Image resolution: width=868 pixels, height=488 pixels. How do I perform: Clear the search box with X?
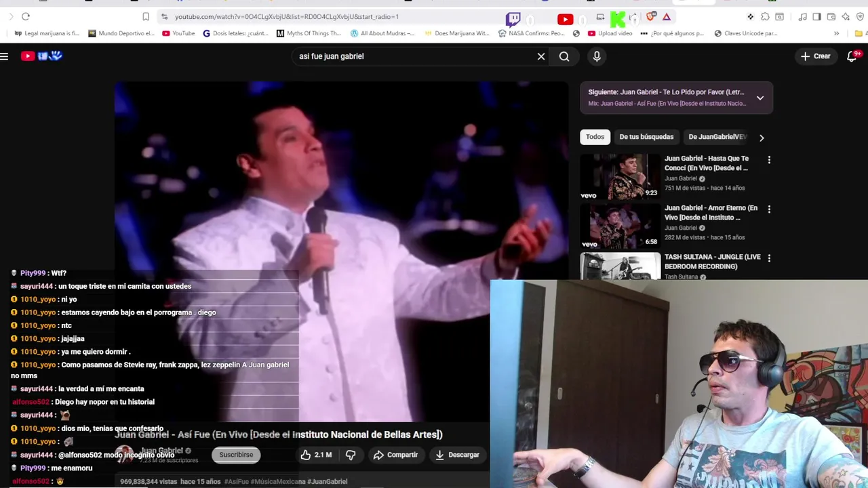[x=541, y=56]
